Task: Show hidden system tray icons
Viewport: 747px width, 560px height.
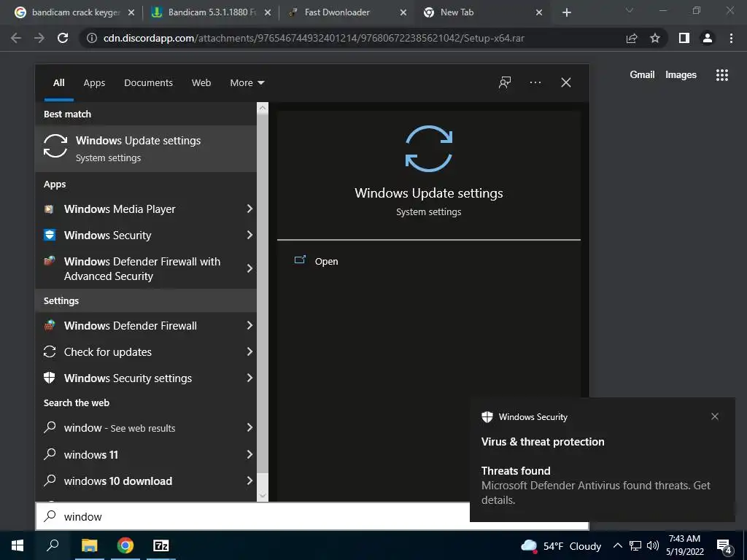Action: pos(617,545)
